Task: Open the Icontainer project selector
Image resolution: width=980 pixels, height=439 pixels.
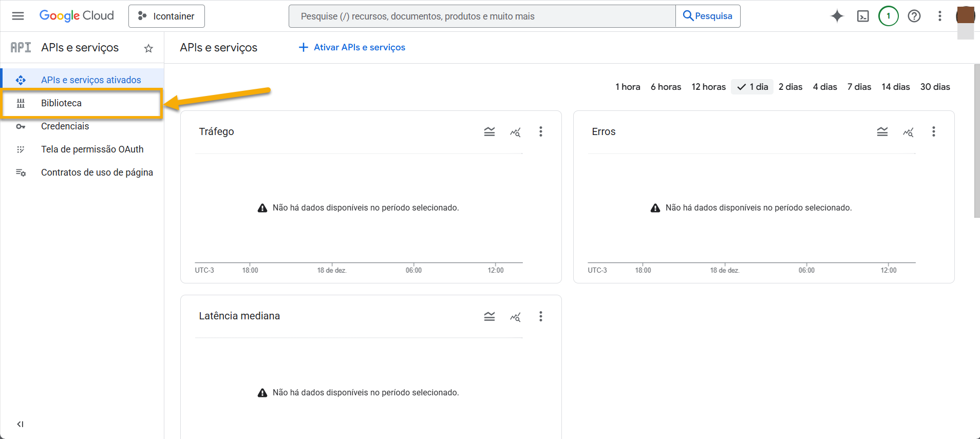Action: (x=166, y=16)
